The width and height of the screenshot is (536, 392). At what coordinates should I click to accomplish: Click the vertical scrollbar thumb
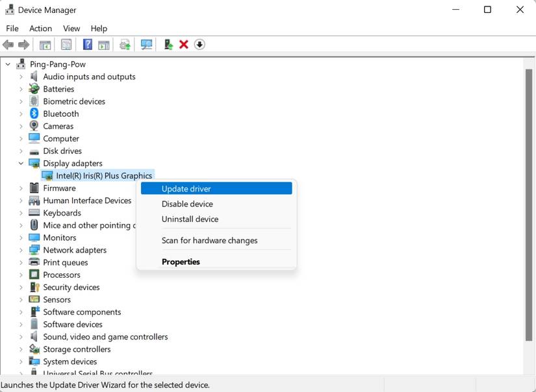tap(529, 205)
